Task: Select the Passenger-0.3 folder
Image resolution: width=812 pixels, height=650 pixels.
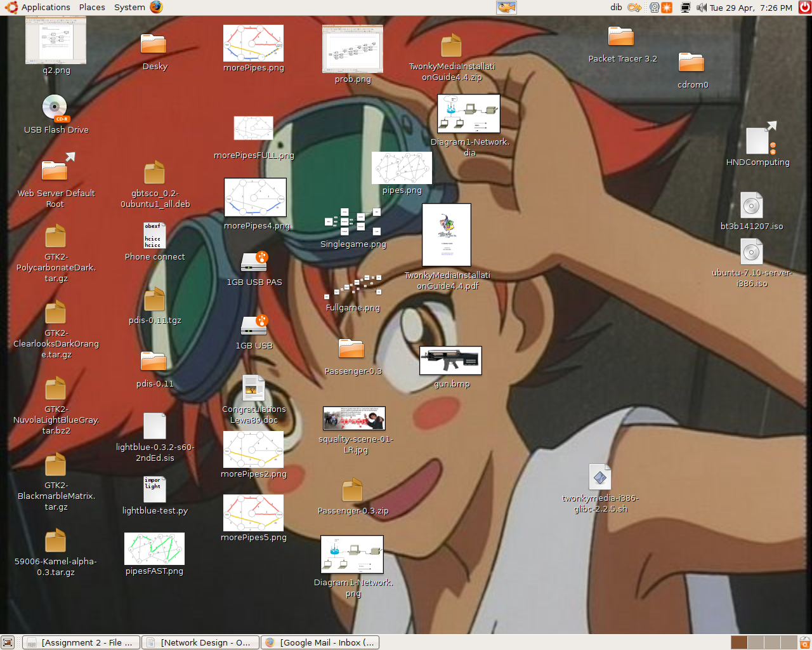Action: [351, 348]
